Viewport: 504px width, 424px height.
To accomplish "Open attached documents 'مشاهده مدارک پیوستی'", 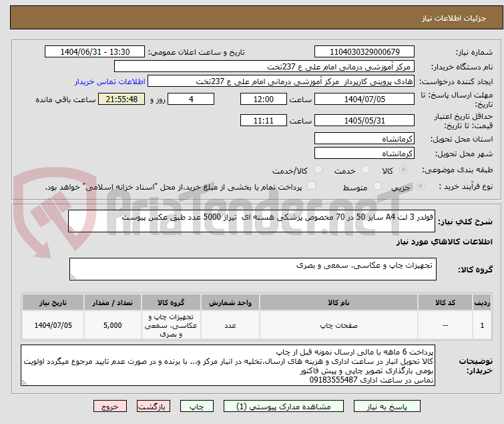I will pyautogui.click(x=294, y=406).
